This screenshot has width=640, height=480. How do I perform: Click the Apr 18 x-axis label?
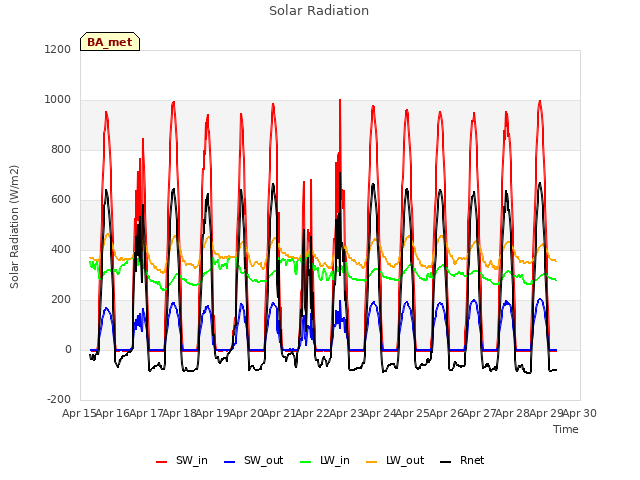pyautogui.click(x=180, y=413)
